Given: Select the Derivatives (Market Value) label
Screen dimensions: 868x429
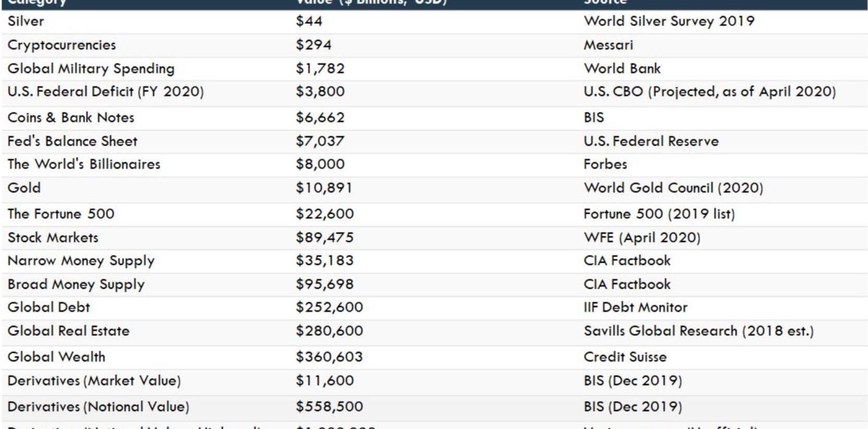Looking at the screenshot, I should 94,381.
